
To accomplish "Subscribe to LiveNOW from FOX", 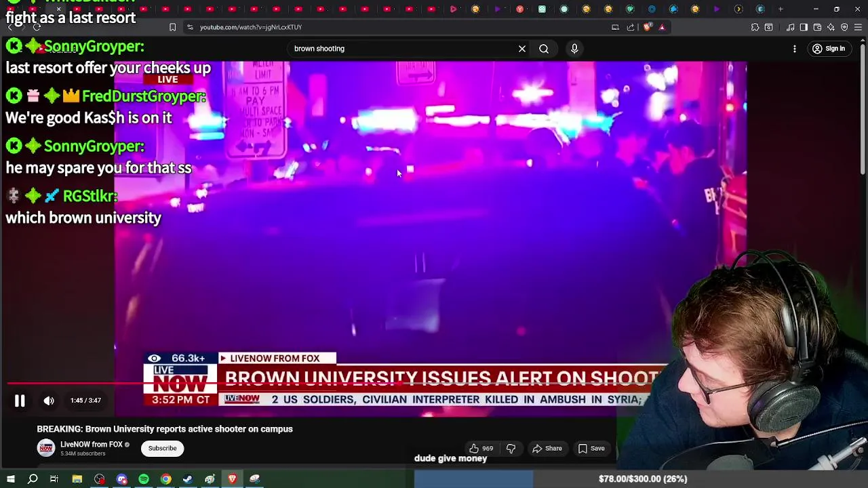I will coord(162,448).
